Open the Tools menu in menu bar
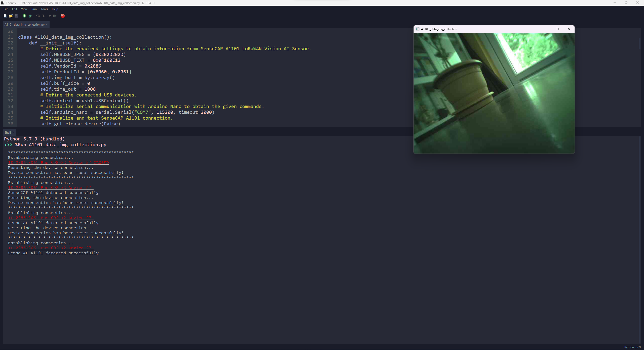Image resolution: width=644 pixels, height=350 pixels. tap(44, 9)
